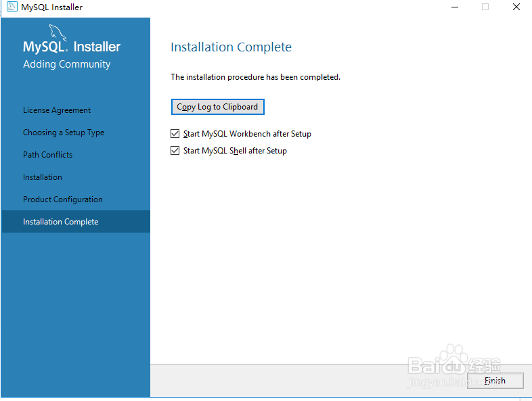The height and width of the screenshot is (401, 532).
Task: Click the Installation Complete heading
Action: [x=231, y=47]
